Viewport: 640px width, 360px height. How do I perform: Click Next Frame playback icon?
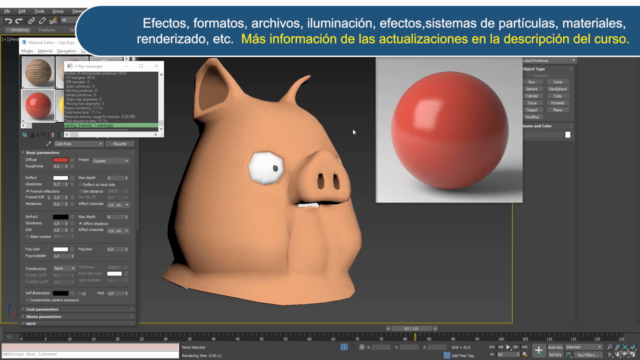516,347
